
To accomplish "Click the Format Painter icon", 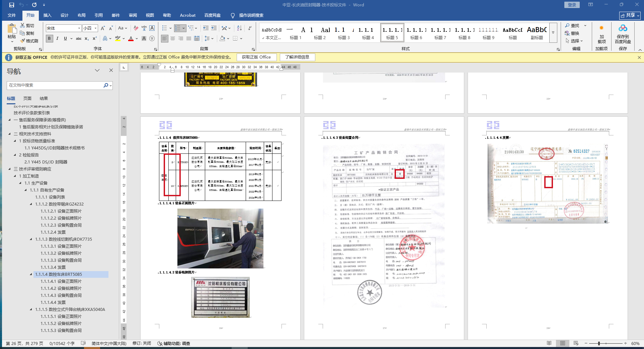I will (29, 41).
